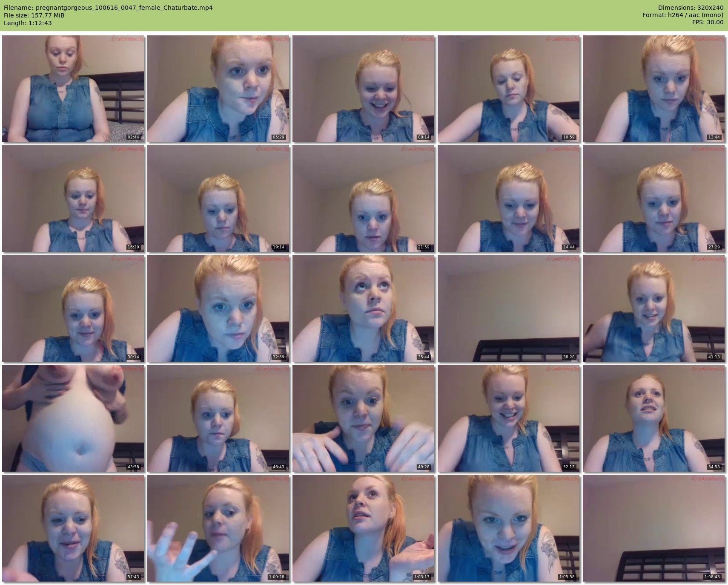Image resolution: width=728 pixels, height=585 pixels.
Task: Click the thumbnail timestamped 46:43
Action: tap(218, 418)
